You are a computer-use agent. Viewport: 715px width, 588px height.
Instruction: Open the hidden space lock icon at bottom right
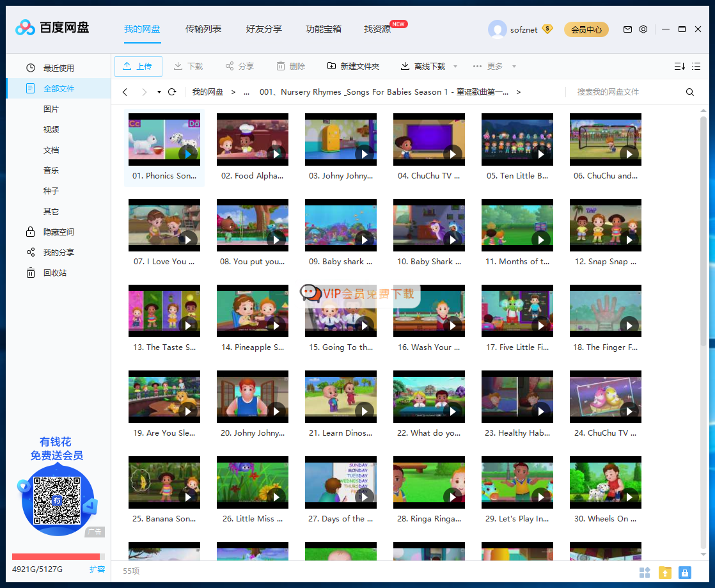tap(684, 573)
